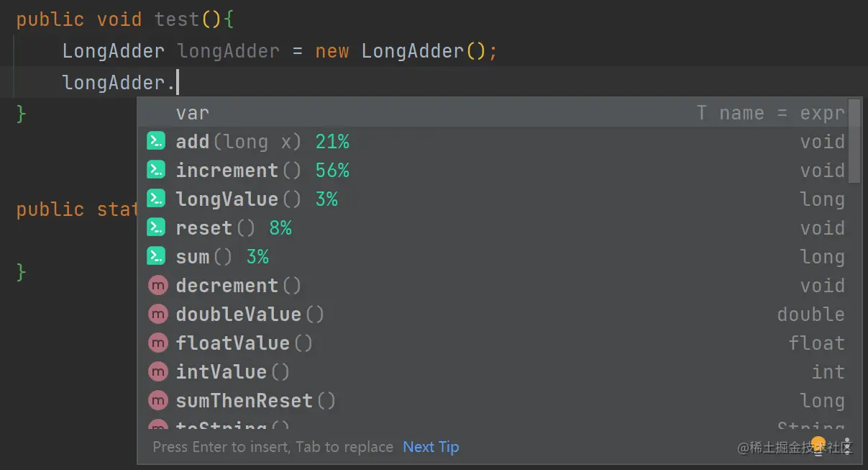
Task: Click the test method name in code
Action: (178, 19)
